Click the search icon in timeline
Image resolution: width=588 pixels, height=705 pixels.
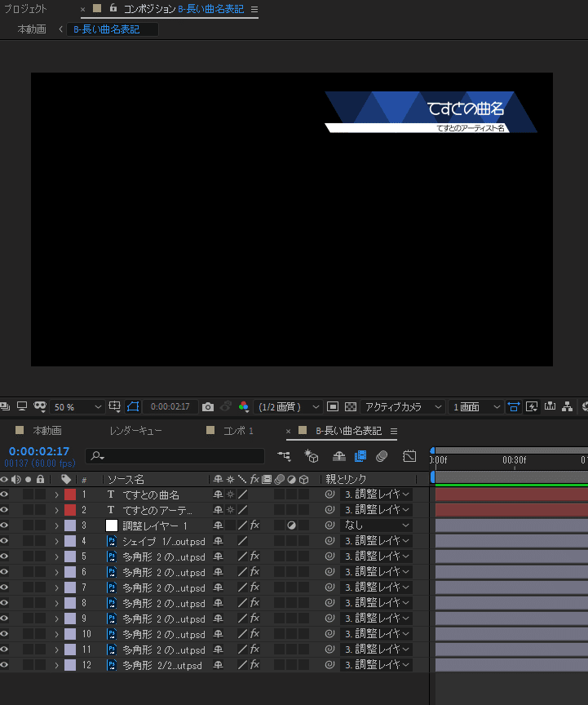[97, 456]
